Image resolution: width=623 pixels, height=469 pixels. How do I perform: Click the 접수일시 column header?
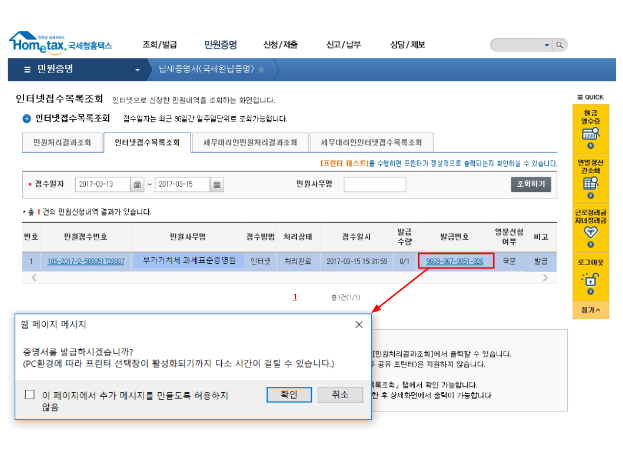point(356,237)
